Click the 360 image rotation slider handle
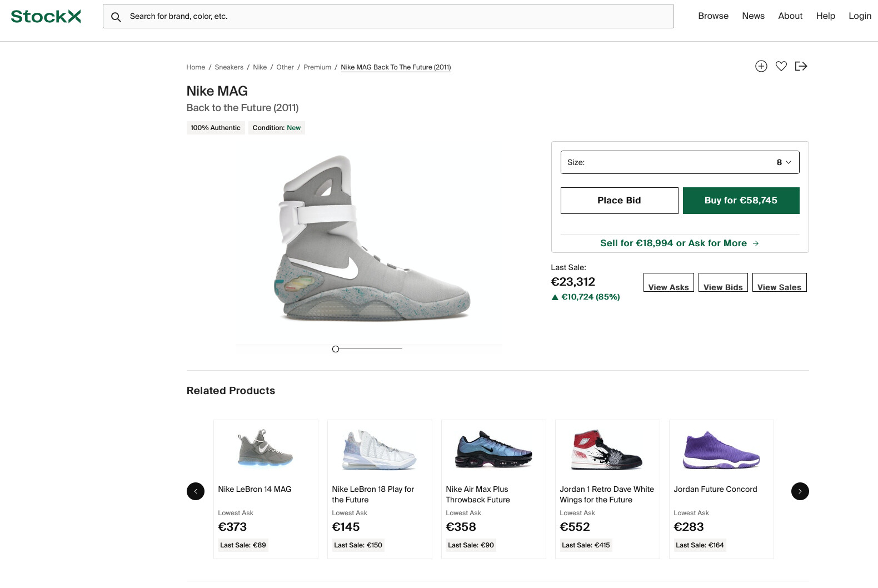The width and height of the screenshot is (878, 588). coord(336,349)
